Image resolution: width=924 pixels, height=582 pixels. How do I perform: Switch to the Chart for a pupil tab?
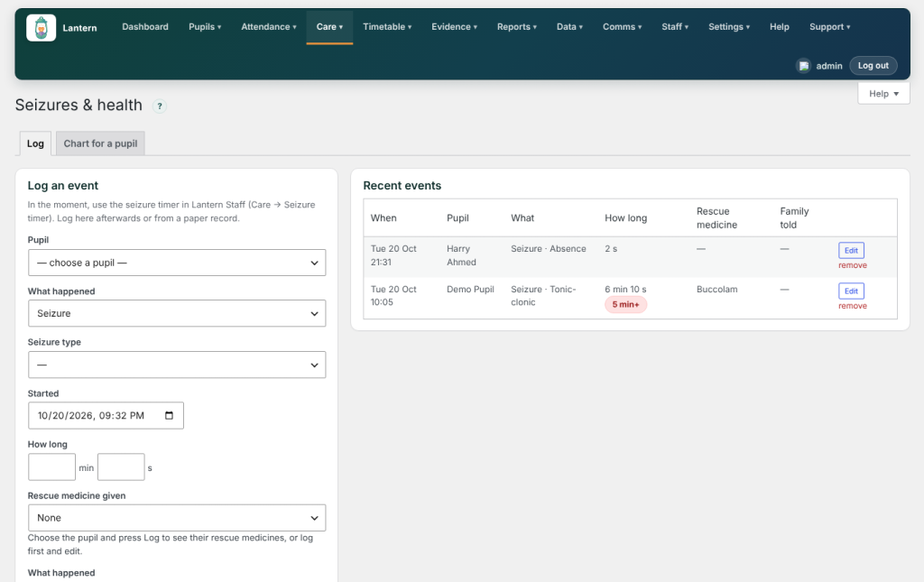pos(100,143)
